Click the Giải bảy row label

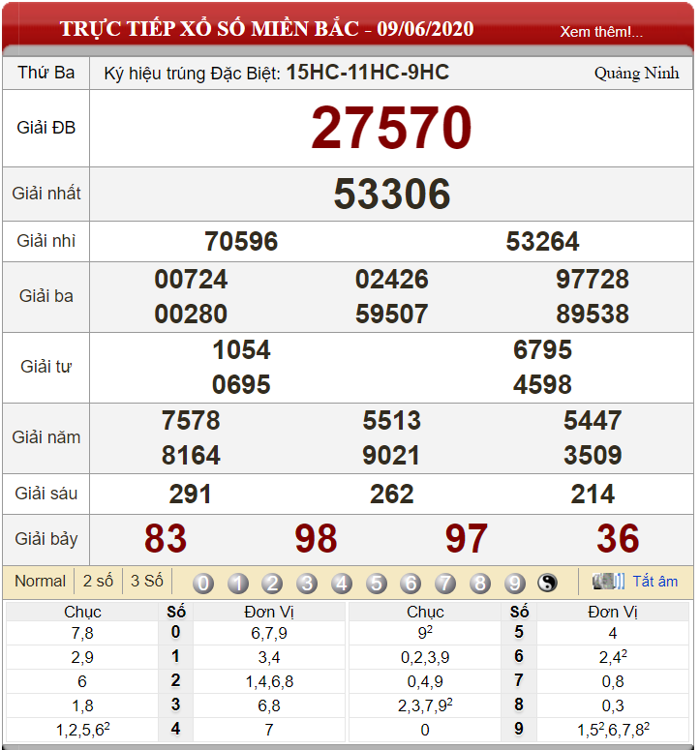point(46,539)
